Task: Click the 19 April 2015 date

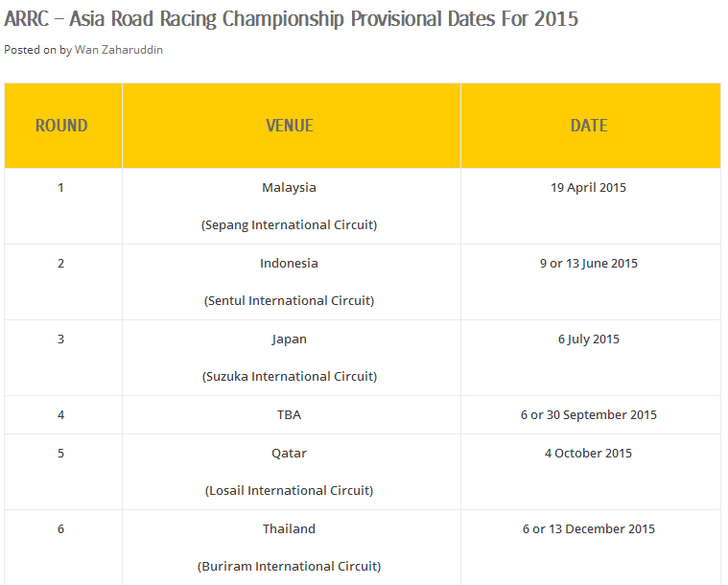Action: pos(588,188)
